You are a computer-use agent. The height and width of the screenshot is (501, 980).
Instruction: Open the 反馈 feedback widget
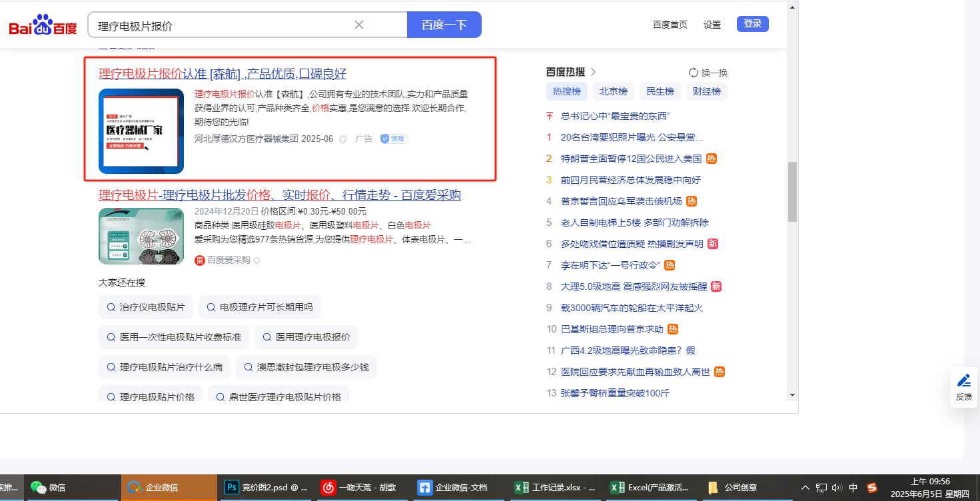point(963,386)
